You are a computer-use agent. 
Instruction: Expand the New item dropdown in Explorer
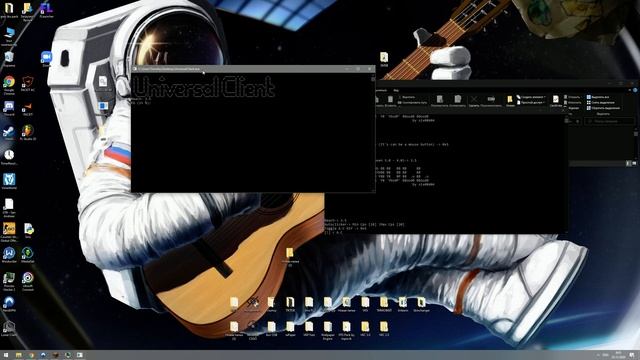(531, 97)
